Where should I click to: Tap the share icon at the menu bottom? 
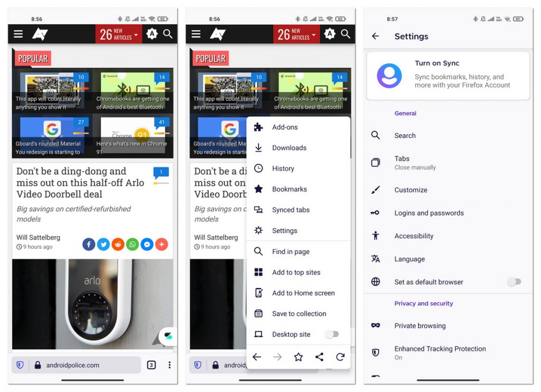pos(319,357)
